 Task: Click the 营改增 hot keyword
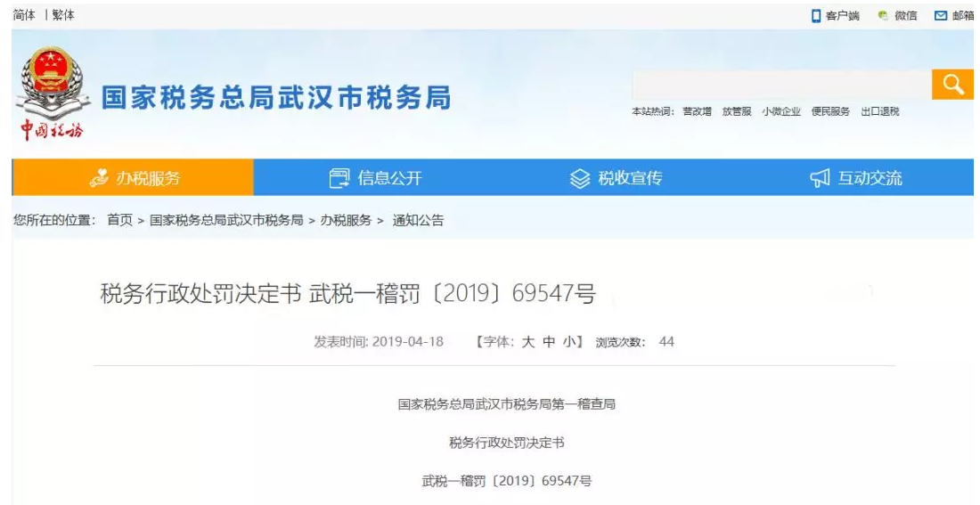[697, 111]
